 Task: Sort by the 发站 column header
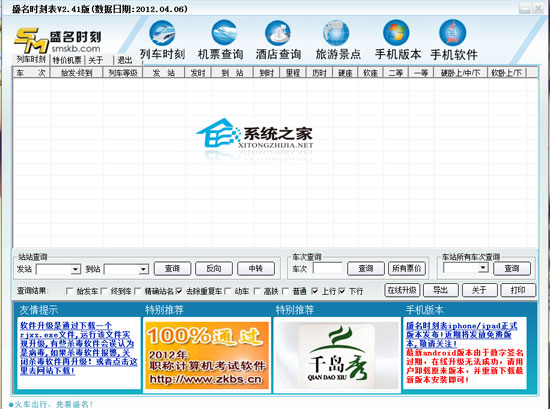click(163, 73)
